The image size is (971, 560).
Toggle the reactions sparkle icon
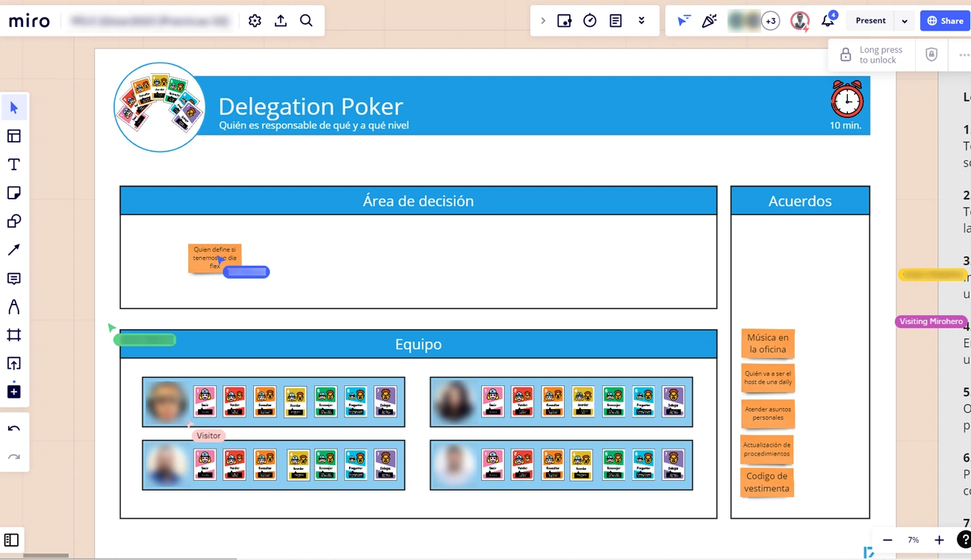(x=709, y=20)
